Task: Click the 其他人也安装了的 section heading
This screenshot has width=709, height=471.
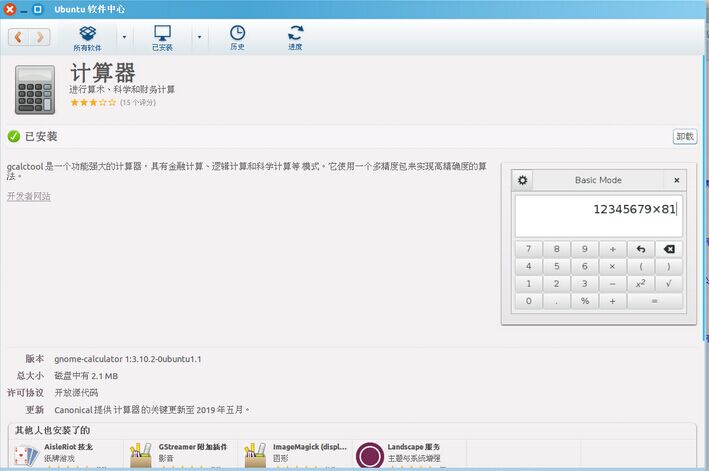Action: [x=52, y=430]
